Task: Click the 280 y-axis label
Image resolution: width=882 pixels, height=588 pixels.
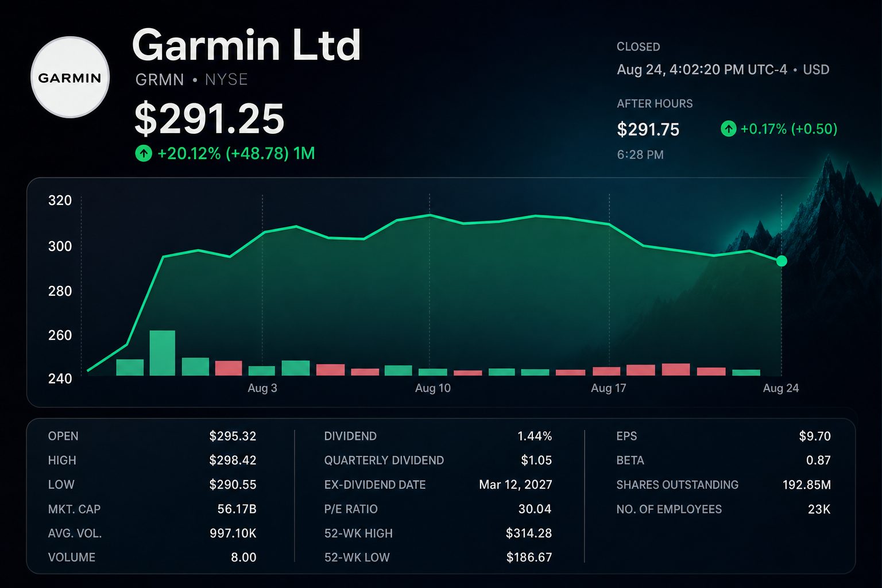Action: 60,291
